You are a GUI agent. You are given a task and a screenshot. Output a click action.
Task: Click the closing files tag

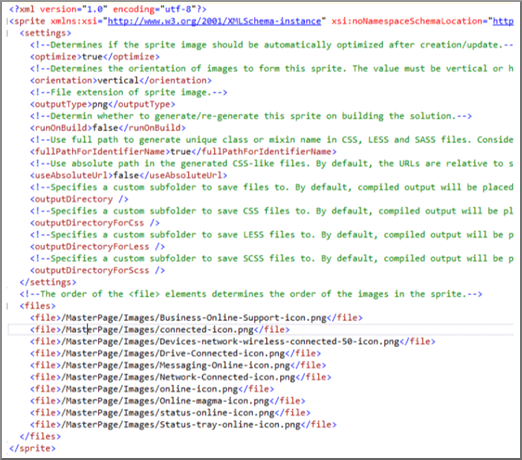40,437
